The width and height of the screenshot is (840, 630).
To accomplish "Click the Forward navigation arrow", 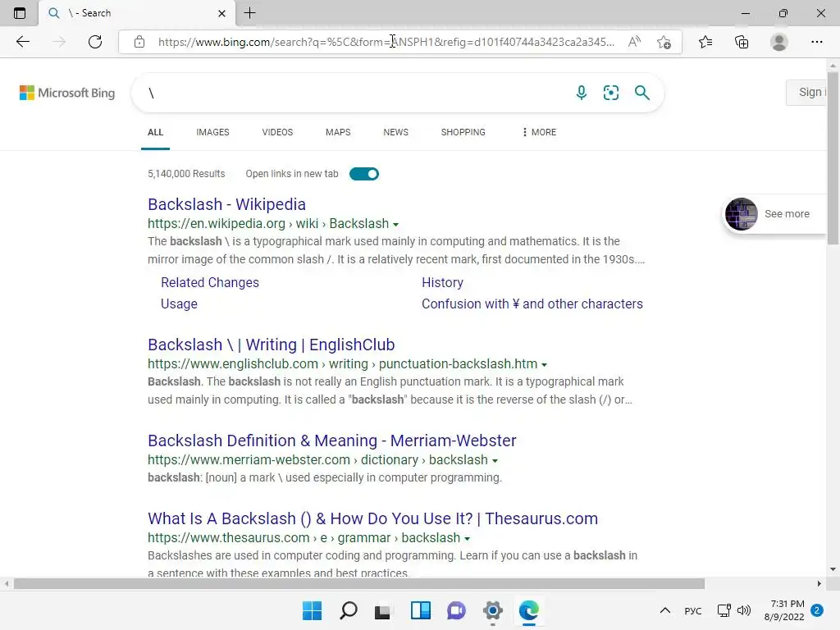I will [x=59, y=42].
